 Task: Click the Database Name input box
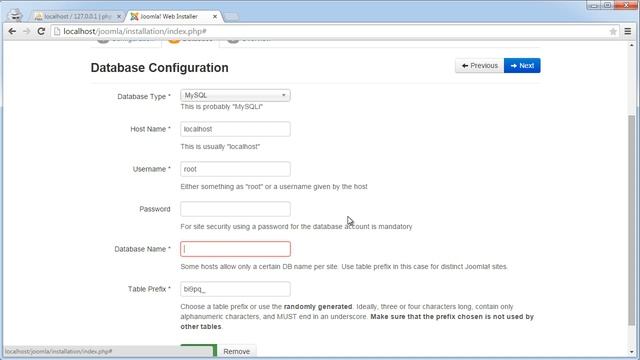(235, 249)
